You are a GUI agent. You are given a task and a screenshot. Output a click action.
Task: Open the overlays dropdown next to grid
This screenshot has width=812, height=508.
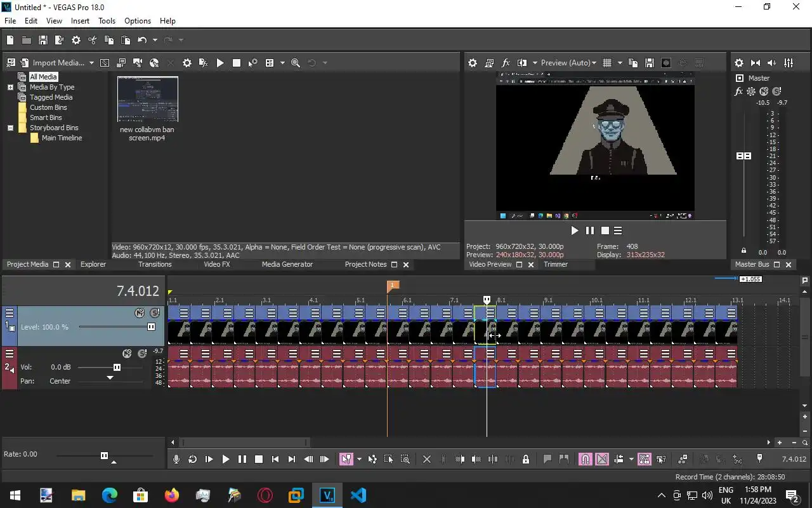(620, 63)
